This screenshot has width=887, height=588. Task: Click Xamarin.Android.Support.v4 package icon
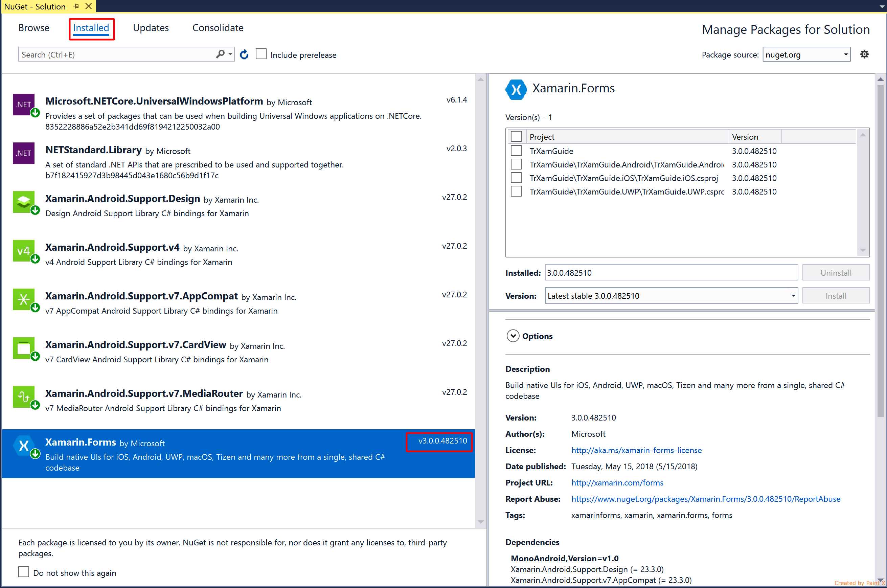coord(24,251)
